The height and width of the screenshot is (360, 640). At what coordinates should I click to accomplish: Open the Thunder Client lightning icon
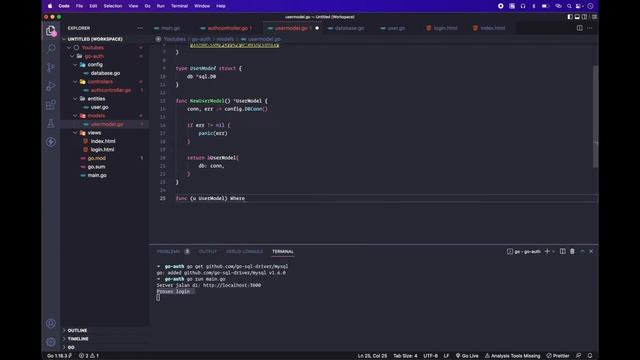(x=51, y=142)
